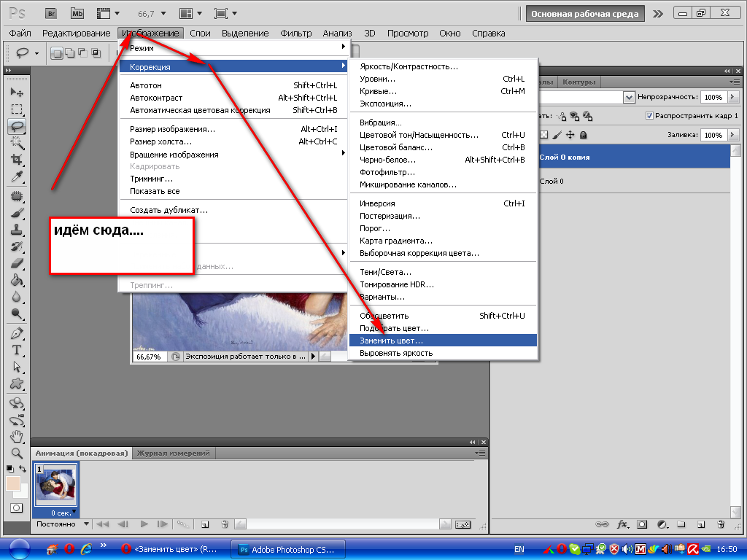The height and width of the screenshot is (560, 747).
Task: Open Непрозрачность slider arrow
Action: (732, 97)
